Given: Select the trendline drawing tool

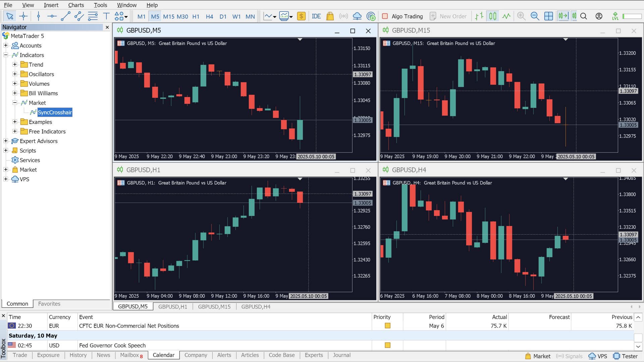Looking at the screenshot, I should (x=65, y=16).
